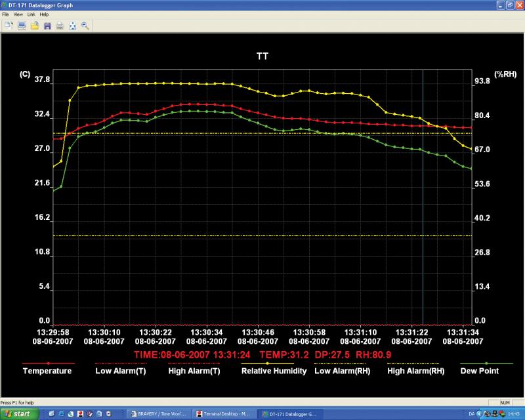The width and height of the screenshot is (525, 420).
Task: Open the File menu
Action: 6,14
